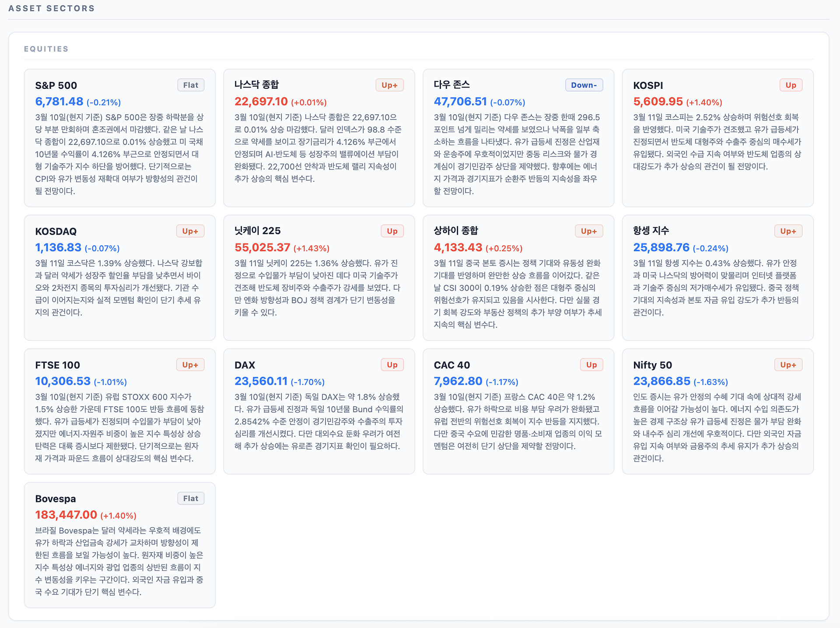Image resolution: width=840 pixels, height=628 pixels.
Task: Click the 닛케이 225 price 55,025.37
Action: (262, 248)
